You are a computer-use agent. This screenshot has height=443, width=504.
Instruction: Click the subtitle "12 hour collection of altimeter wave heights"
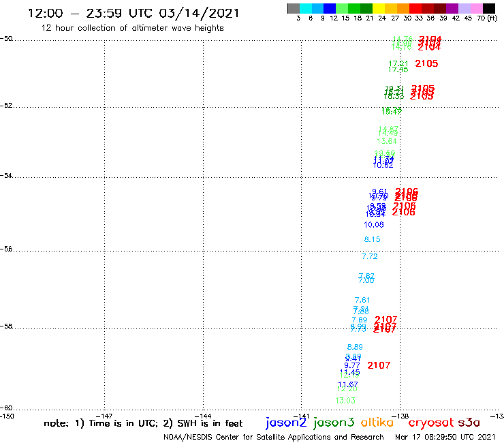(x=132, y=28)
